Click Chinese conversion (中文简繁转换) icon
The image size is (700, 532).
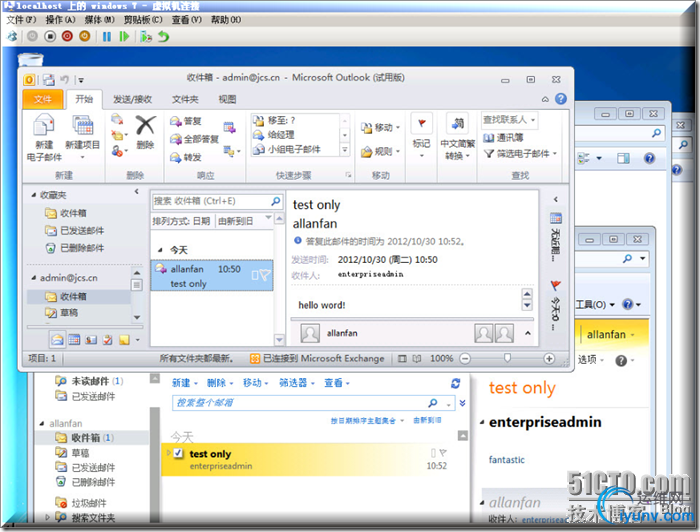(x=458, y=124)
